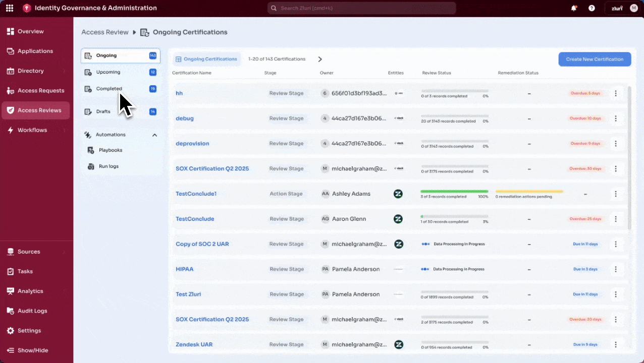This screenshot has height=363, width=644.
Task: Click the Certification Name column header
Action: click(x=192, y=73)
